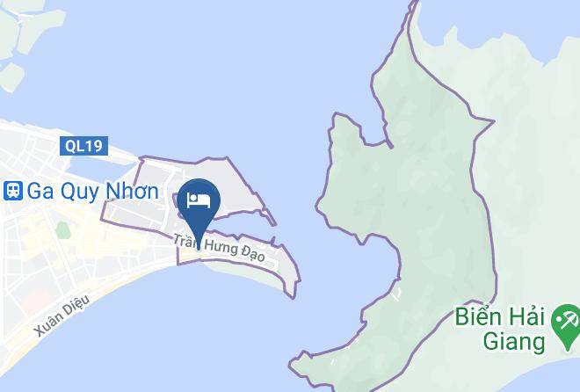Click the small cove on the peninsula's west coast
Screen dimensions: 580x392
tap(373, 266)
